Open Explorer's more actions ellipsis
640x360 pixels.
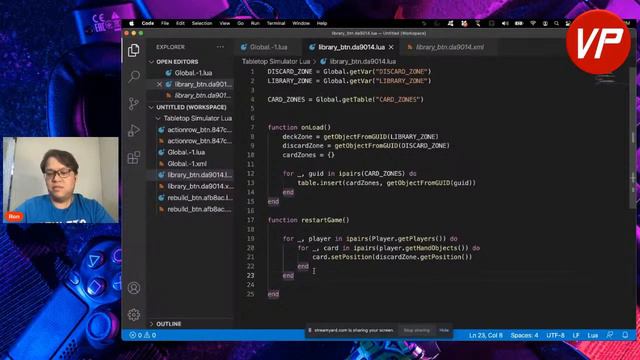pos(220,47)
